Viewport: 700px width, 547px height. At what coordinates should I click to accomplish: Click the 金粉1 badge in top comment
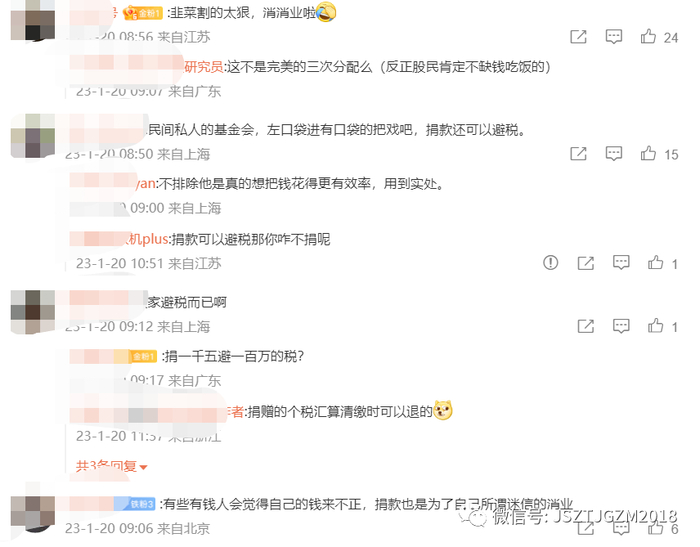point(143,13)
